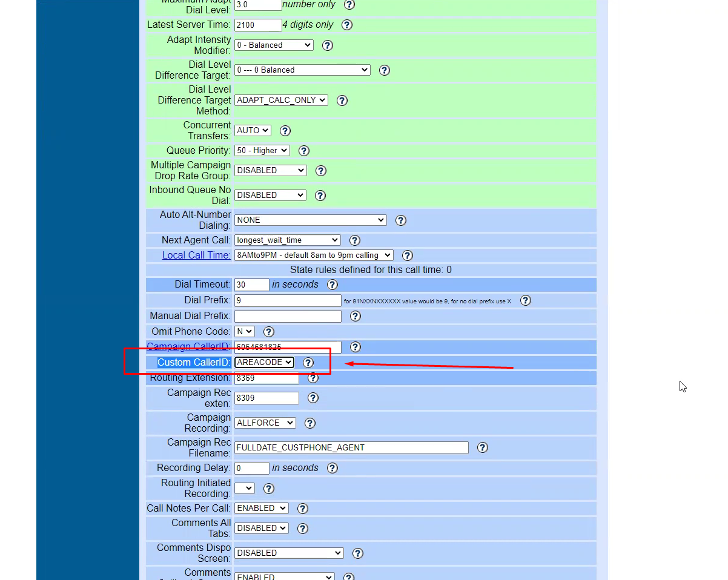Open Omit Phone Code dropdown
728x580 pixels.
point(245,332)
